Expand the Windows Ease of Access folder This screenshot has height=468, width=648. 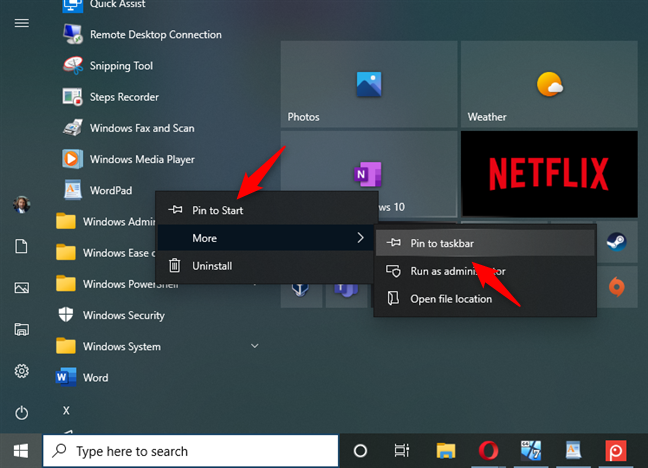(x=105, y=253)
